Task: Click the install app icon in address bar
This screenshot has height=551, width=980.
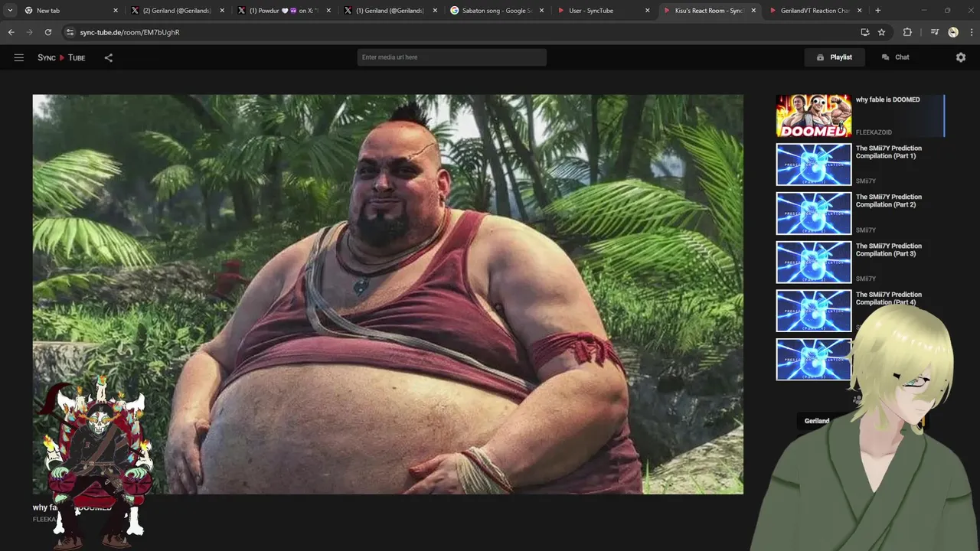Action: [864, 32]
